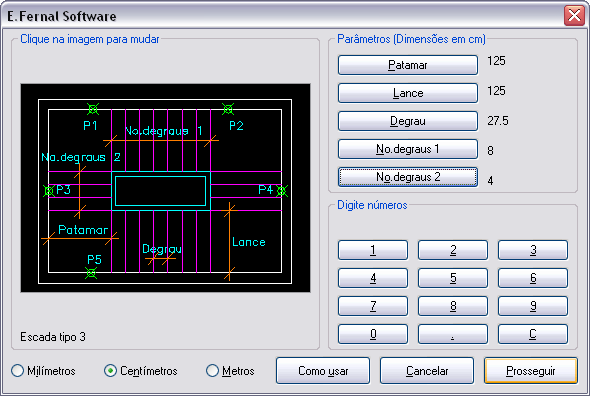
Task: Click the decimal point keypad button
Action: tap(453, 334)
